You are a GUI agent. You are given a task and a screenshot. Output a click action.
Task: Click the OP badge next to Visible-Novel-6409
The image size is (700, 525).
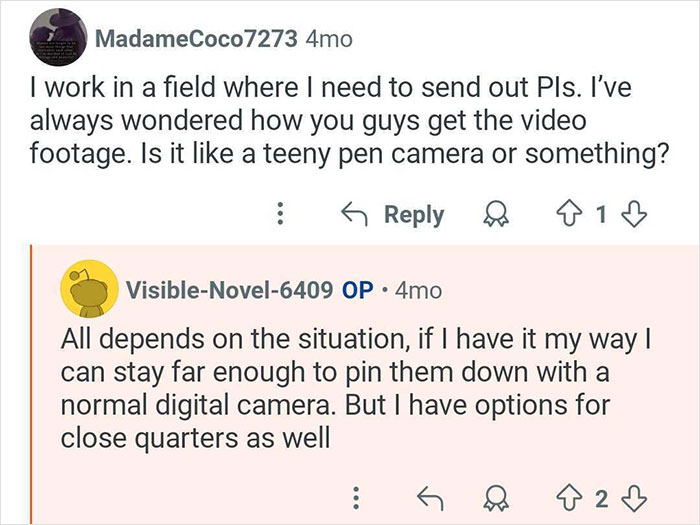pyautogui.click(x=358, y=290)
